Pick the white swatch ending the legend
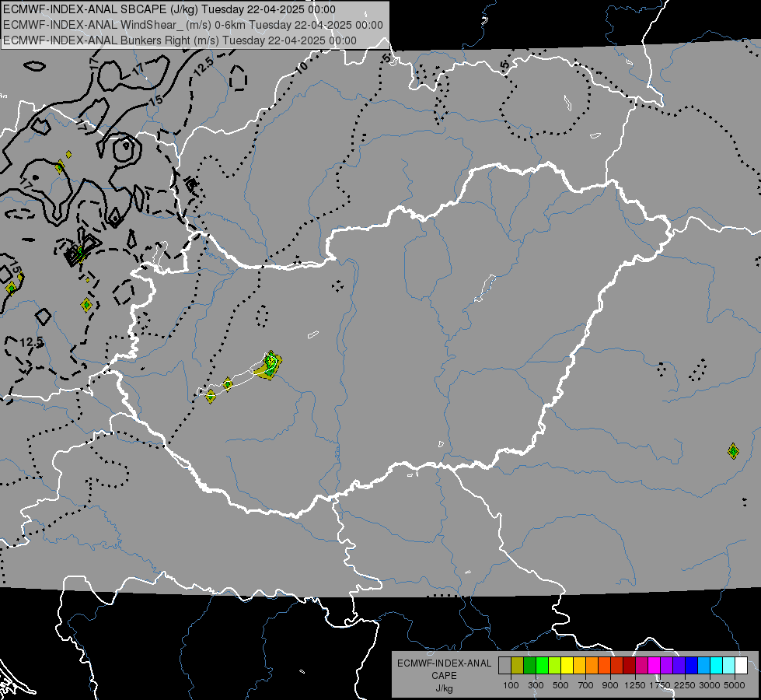 coord(742,665)
